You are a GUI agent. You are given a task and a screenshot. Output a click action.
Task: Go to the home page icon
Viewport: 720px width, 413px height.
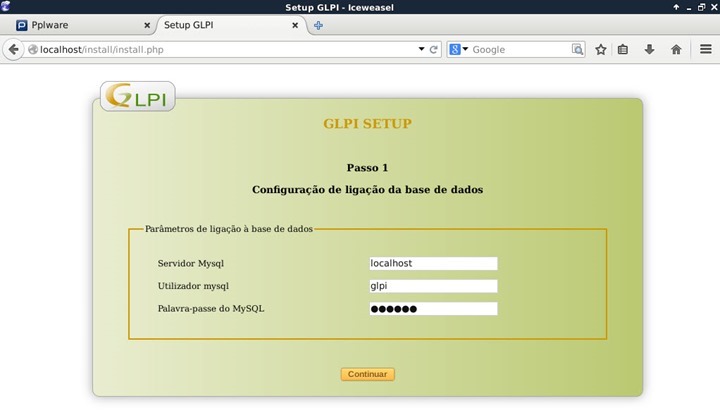pos(676,49)
